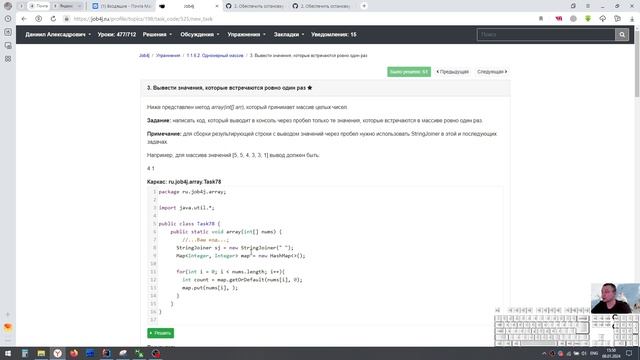The width and height of the screenshot is (640, 360).
Task: Expand the Упражнения dropdown menu
Action: point(247,35)
